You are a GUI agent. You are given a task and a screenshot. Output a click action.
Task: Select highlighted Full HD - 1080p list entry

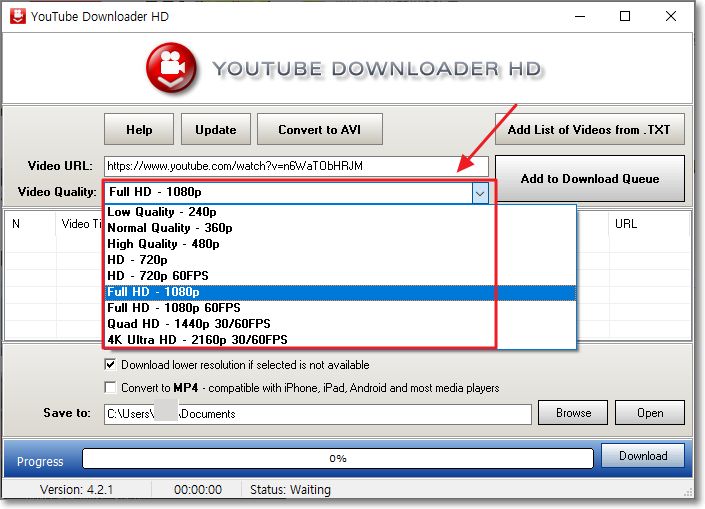click(340, 292)
